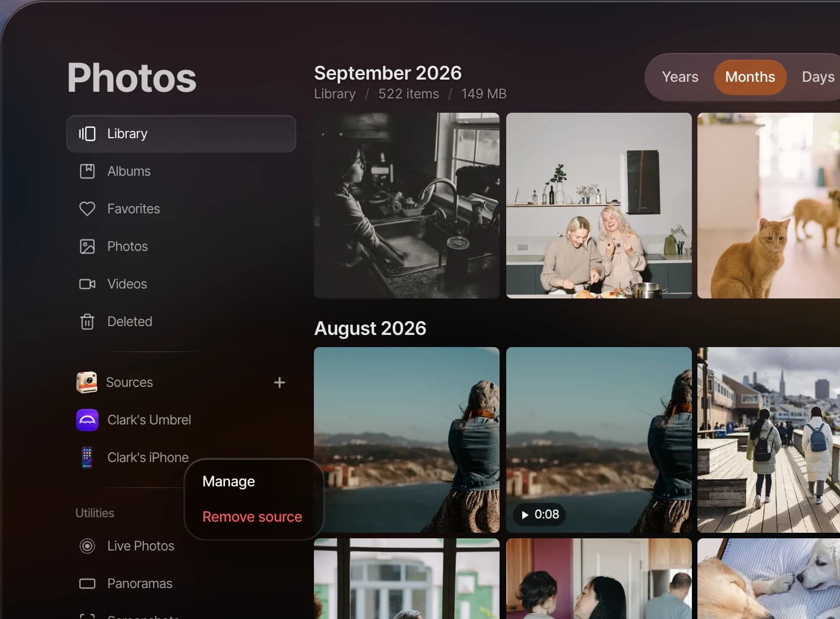
Task: Click the iPhone device icon
Action: pos(87,458)
